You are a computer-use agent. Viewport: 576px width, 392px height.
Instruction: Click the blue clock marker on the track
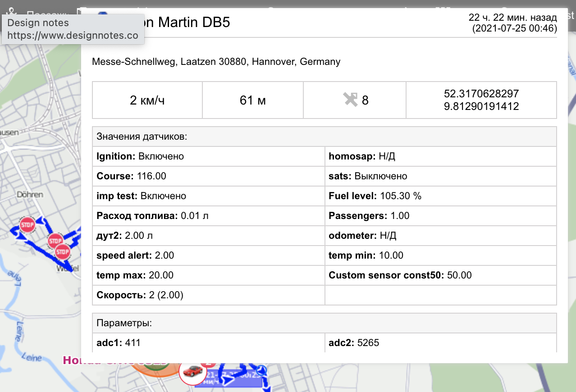(x=263, y=370)
